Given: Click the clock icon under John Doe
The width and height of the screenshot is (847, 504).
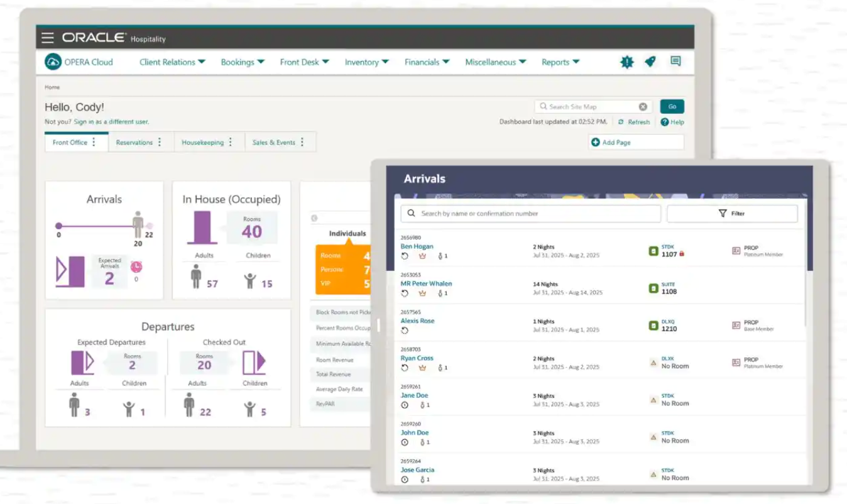Looking at the screenshot, I should click(x=405, y=442).
